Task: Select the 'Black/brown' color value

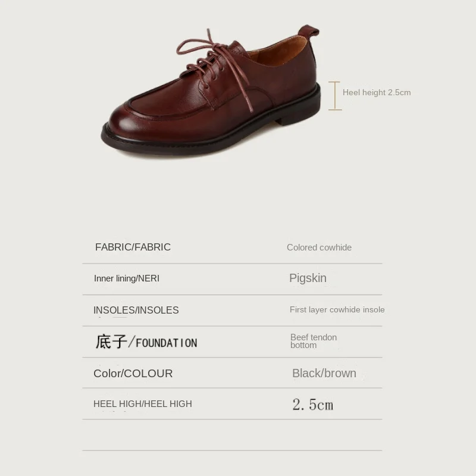Action: [324, 373]
